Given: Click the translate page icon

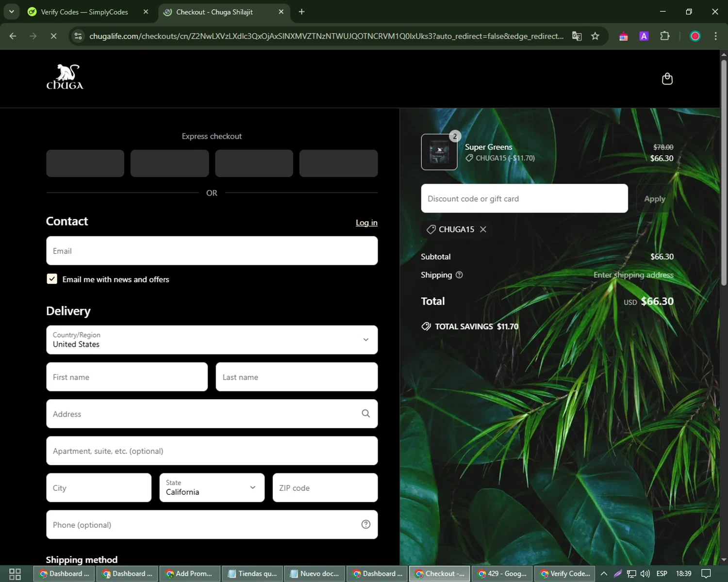Looking at the screenshot, I should (x=577, y=36).
